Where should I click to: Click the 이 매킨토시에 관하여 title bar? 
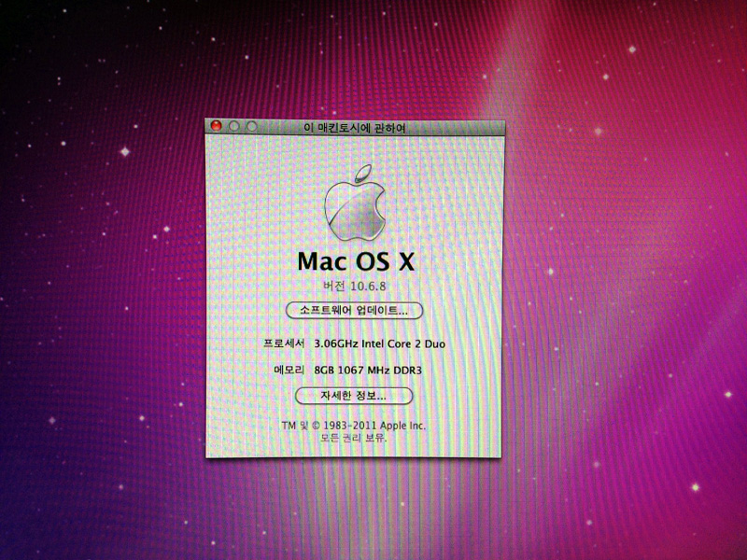click(354, 127)
